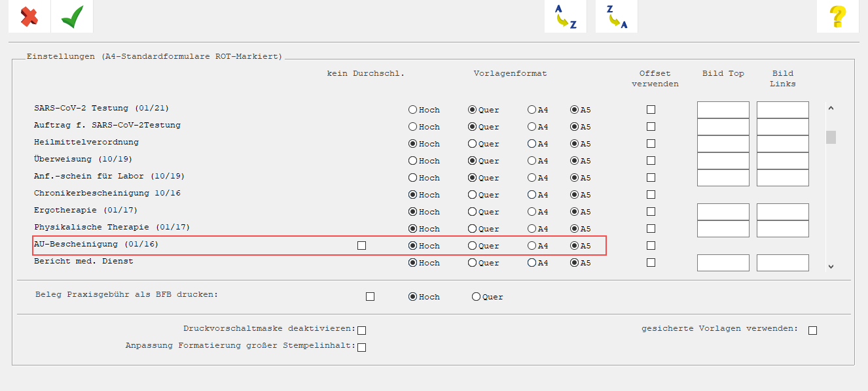
Task: Open help via the yellow question mark
Action: (x=838, y=16)
